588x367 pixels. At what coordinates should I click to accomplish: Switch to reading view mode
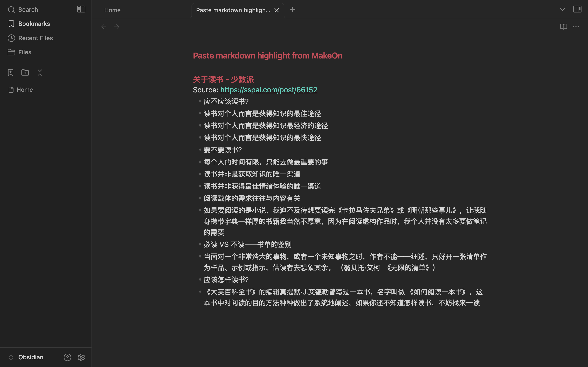tap(563, 27)
